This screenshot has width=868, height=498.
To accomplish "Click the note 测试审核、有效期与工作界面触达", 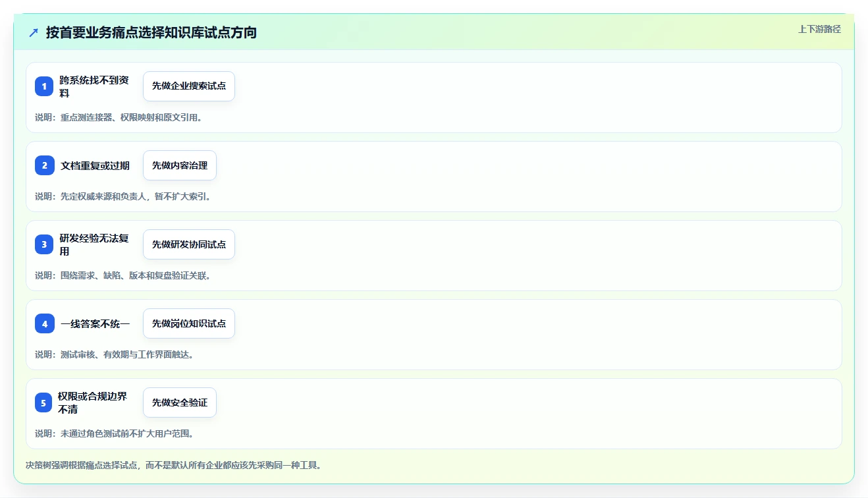I will (127, 354).
